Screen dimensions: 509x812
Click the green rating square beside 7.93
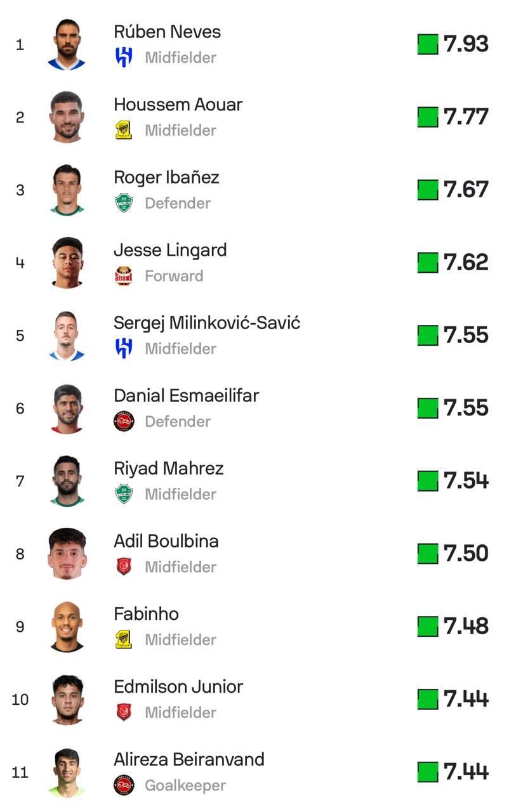tap(428, 44)
